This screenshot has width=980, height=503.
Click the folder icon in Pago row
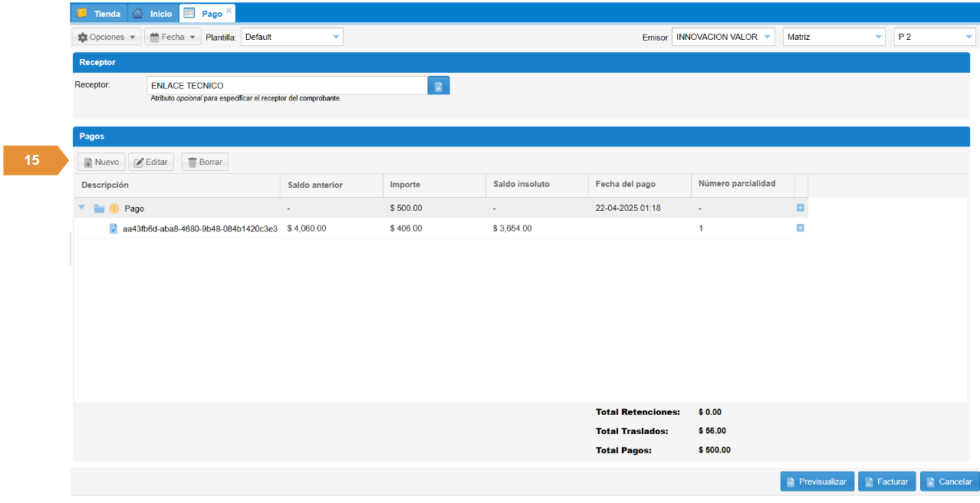(99, 208)
